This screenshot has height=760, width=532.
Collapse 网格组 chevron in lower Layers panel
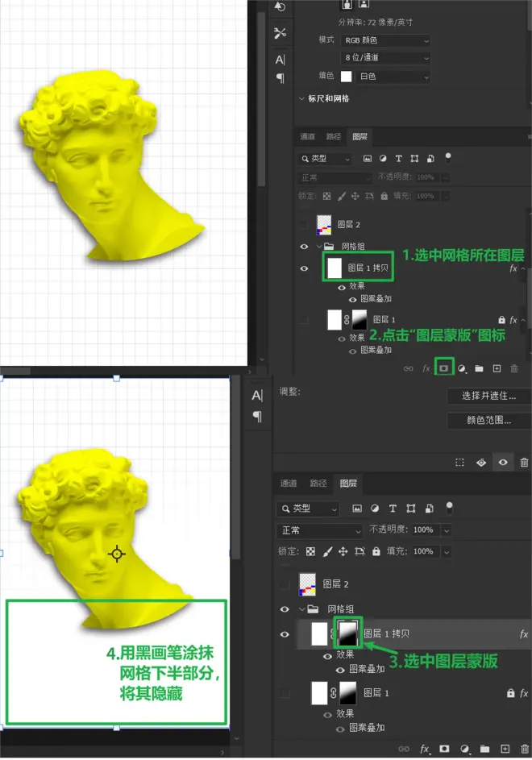tap(301, 609)
